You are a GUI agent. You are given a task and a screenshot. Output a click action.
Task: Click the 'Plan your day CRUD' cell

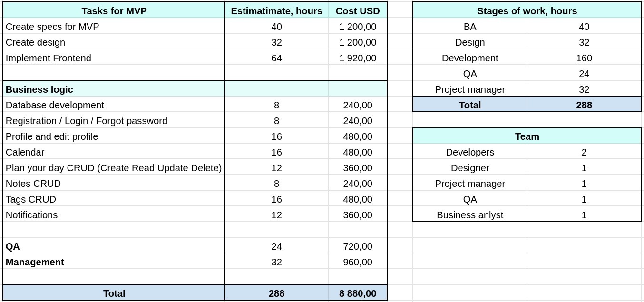pos(114,168)
